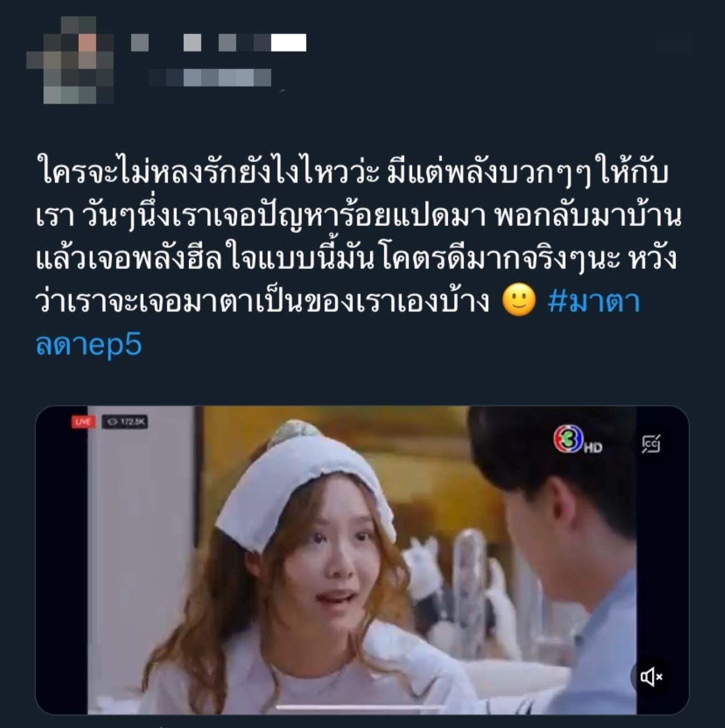Click the slightly smiling face emoji

[519, 301]
